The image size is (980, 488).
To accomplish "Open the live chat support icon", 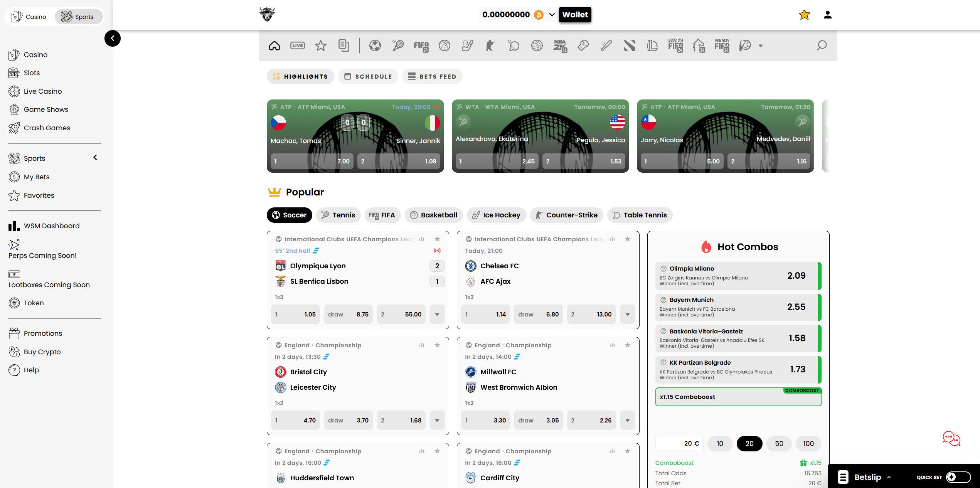I will coord(951,439).
